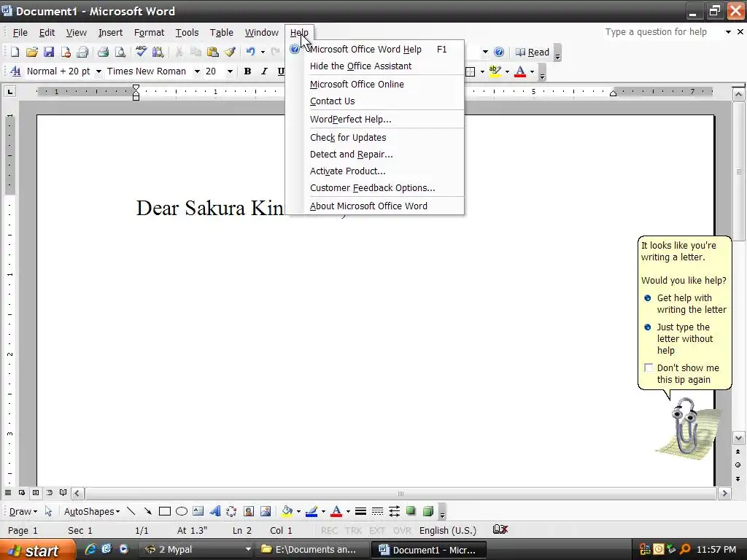Select Objects pointer in Draw toolbar

point(48,511)
